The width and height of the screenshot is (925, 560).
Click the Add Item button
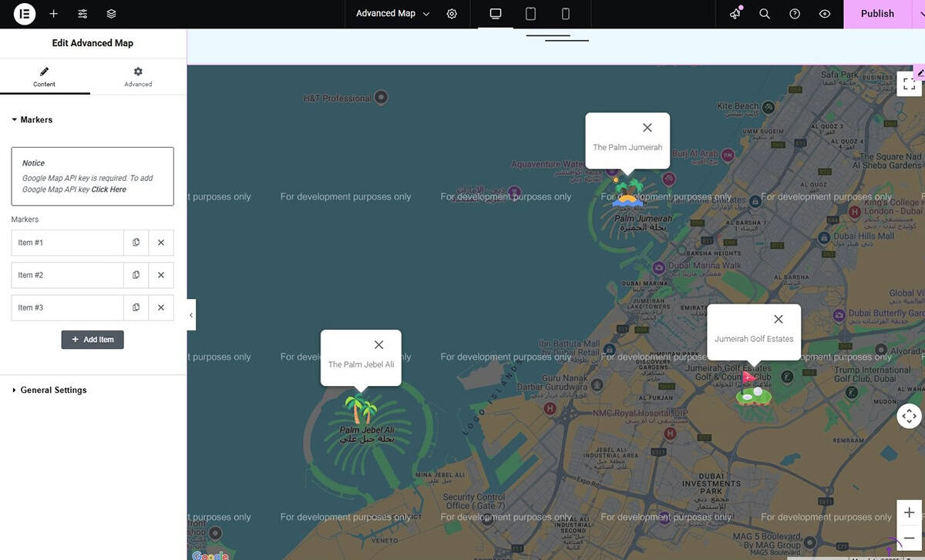(x=92, y=340)
